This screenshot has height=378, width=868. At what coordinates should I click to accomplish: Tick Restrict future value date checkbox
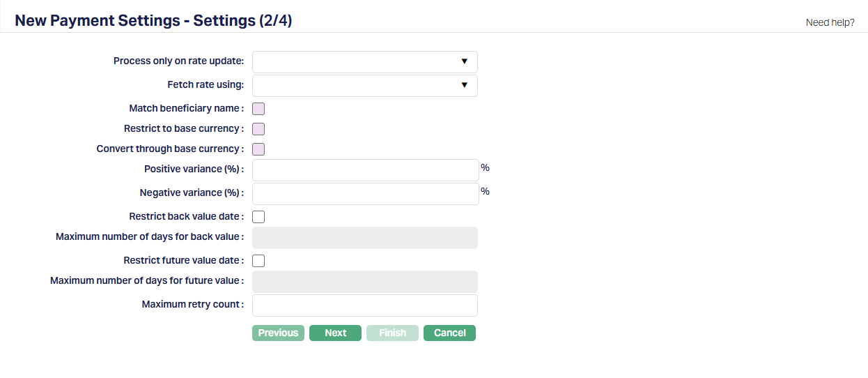pyautogui.click(x=258, y=261)
